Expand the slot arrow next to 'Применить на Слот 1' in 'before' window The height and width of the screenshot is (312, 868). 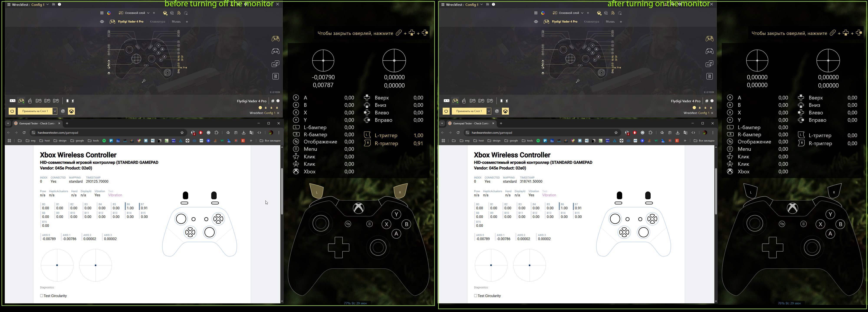pos(55,111)
